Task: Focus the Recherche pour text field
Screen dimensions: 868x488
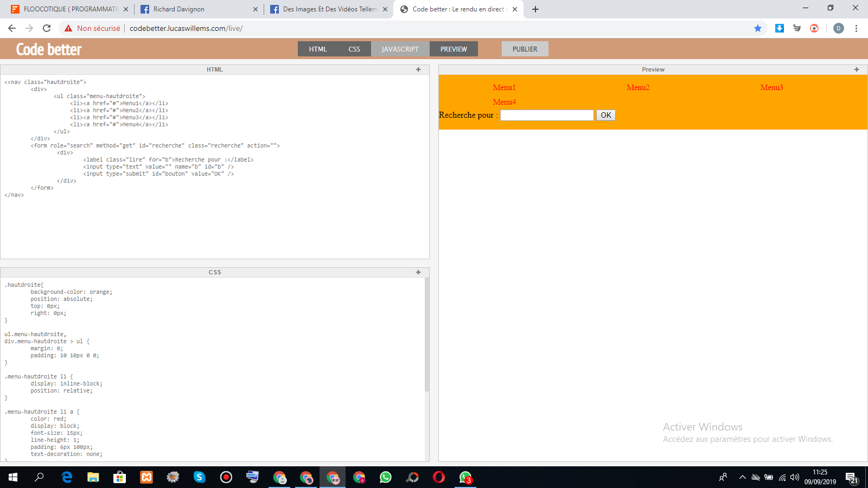Action: point(546,115)
